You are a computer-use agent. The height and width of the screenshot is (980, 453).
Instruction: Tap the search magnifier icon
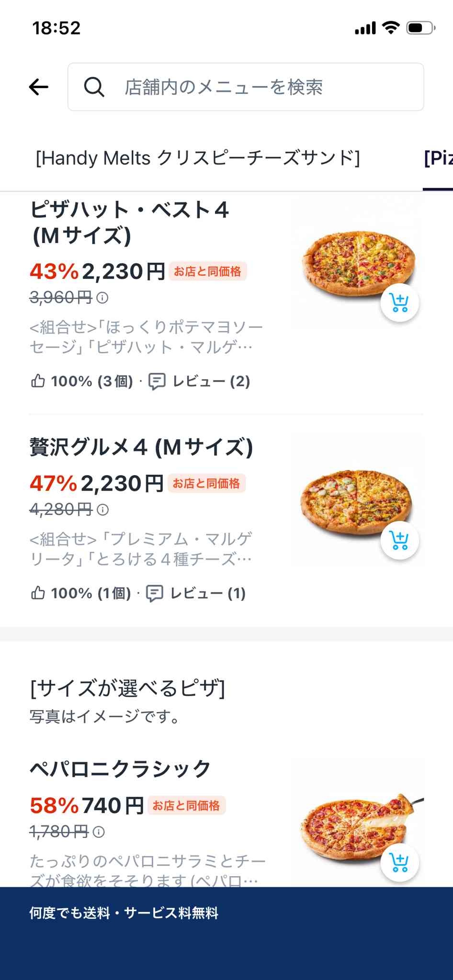point(94,87)
